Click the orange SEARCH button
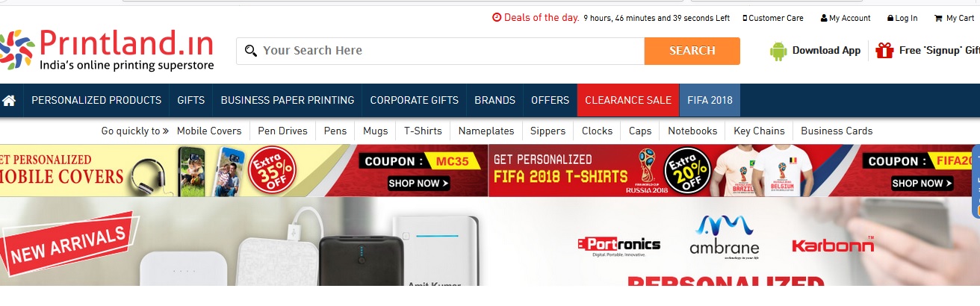This screenshot has height=306, width=980. pos(692,51)
